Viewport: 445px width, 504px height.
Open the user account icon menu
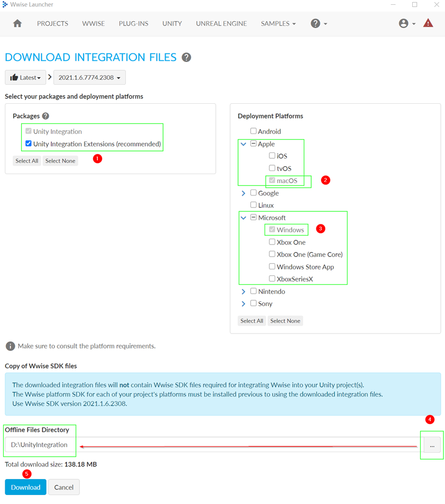[406, 23]
